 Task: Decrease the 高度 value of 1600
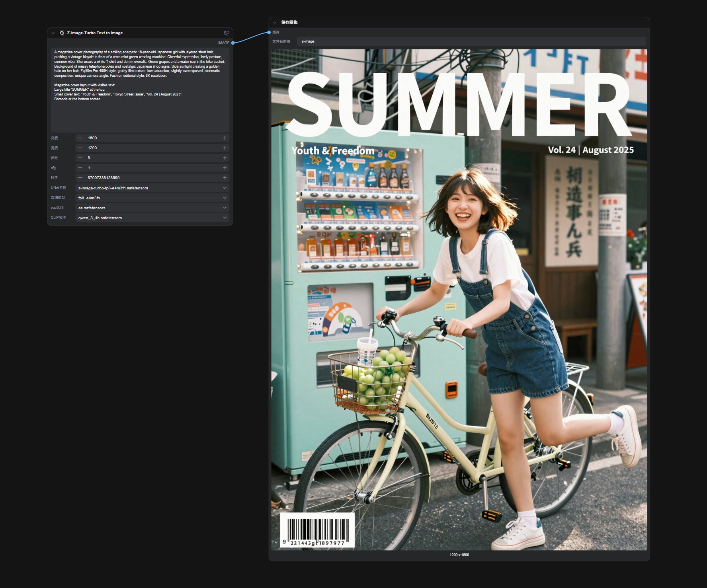coord(80,138)
